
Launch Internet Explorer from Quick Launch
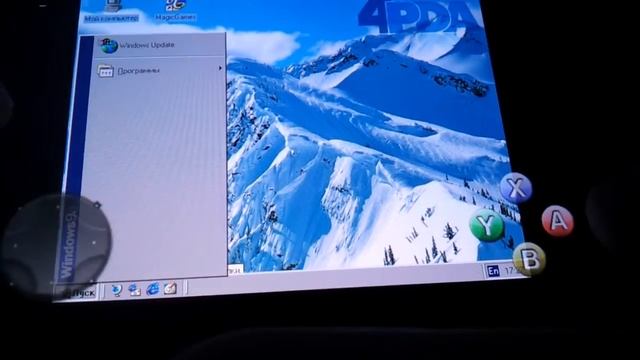pyautogui.click(x=153, y=289)
